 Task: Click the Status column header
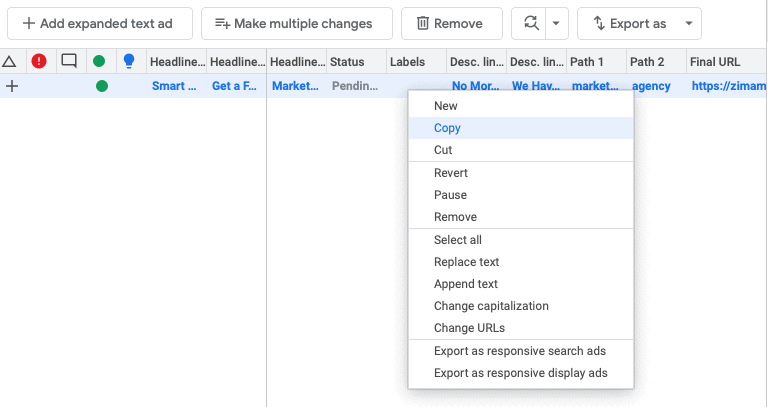tap(347, 61)
